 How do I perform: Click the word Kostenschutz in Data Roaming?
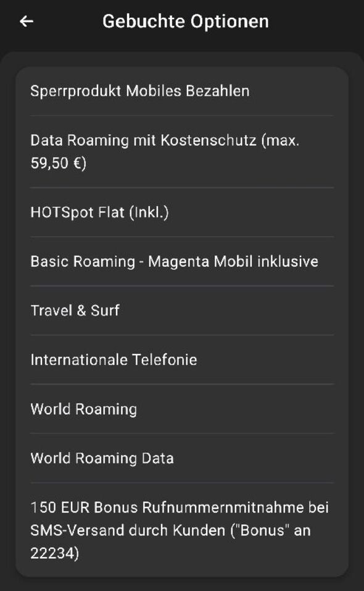209,140
